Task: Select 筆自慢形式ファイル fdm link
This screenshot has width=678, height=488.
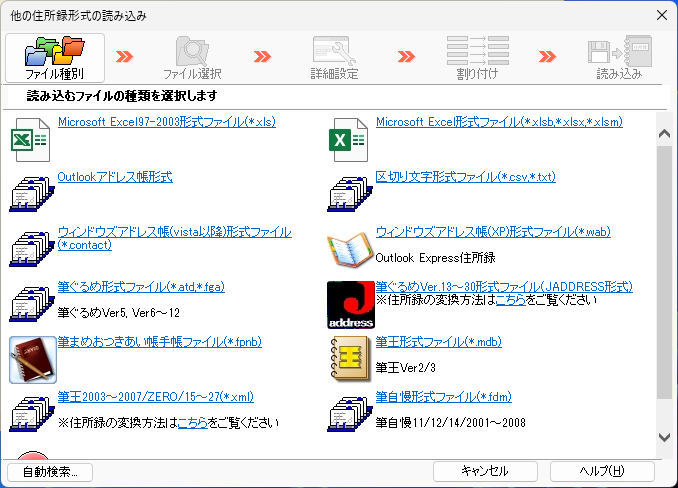Action: (x=444, y=396)
